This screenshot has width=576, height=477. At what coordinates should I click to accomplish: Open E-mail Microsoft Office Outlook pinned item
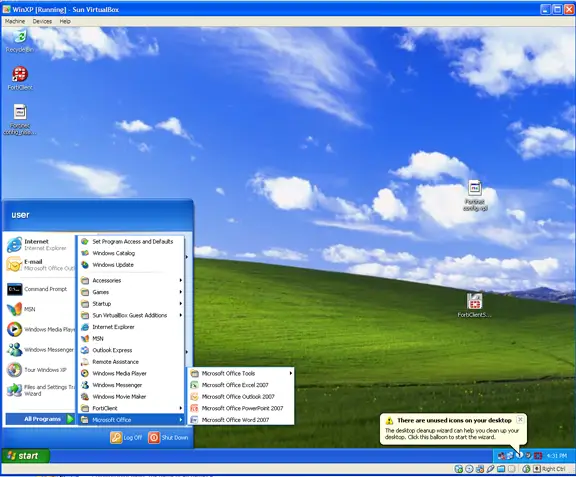[x=40, y=265]
